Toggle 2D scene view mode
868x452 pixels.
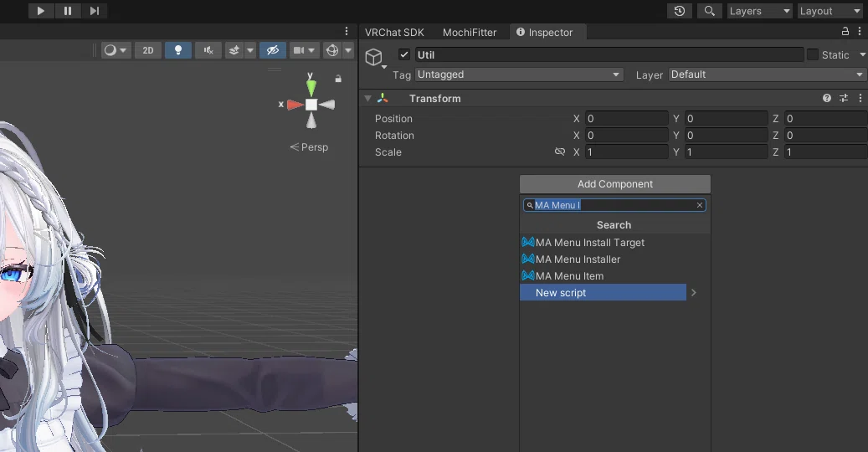coord(148,50)
